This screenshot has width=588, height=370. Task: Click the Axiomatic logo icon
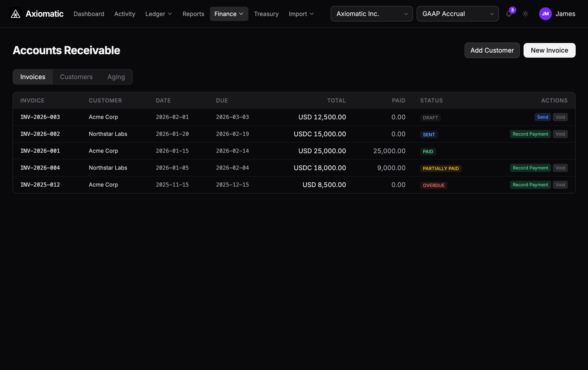tap(15, 14)
